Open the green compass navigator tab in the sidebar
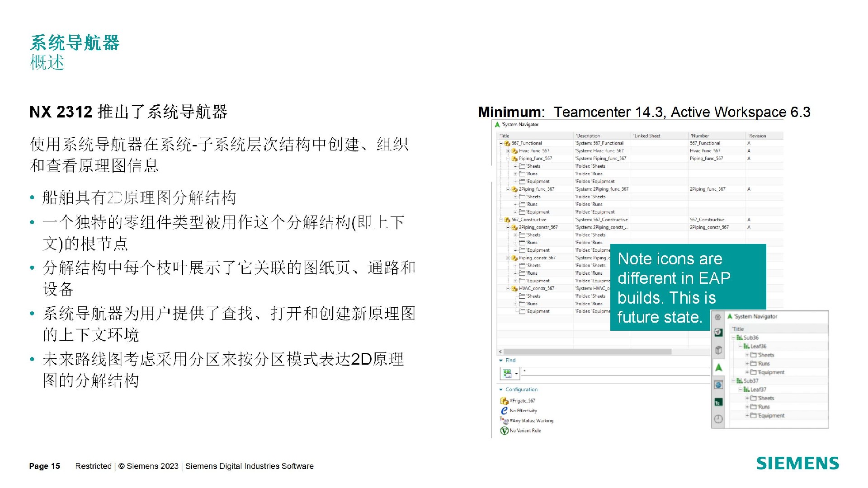 (x=718, y=333)
